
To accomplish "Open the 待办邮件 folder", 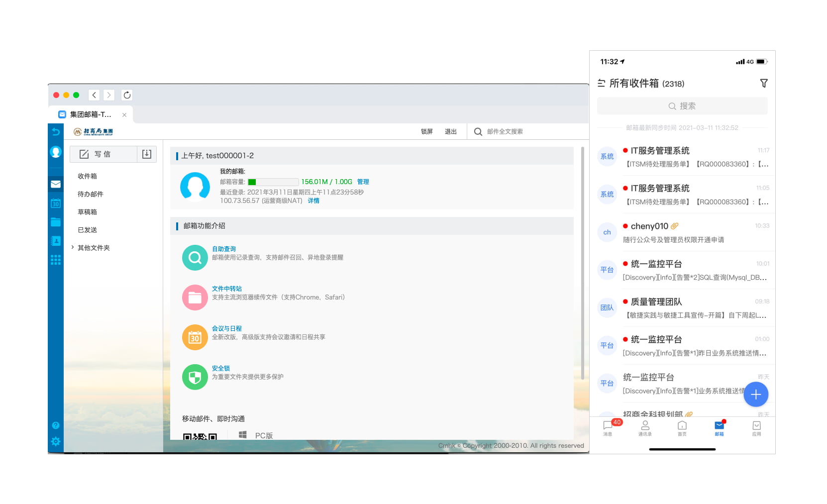I will click(91, 194).
